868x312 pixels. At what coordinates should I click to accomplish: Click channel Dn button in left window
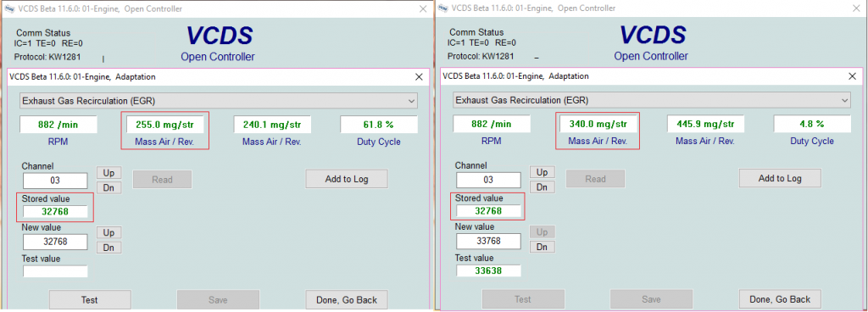[109, 187]
